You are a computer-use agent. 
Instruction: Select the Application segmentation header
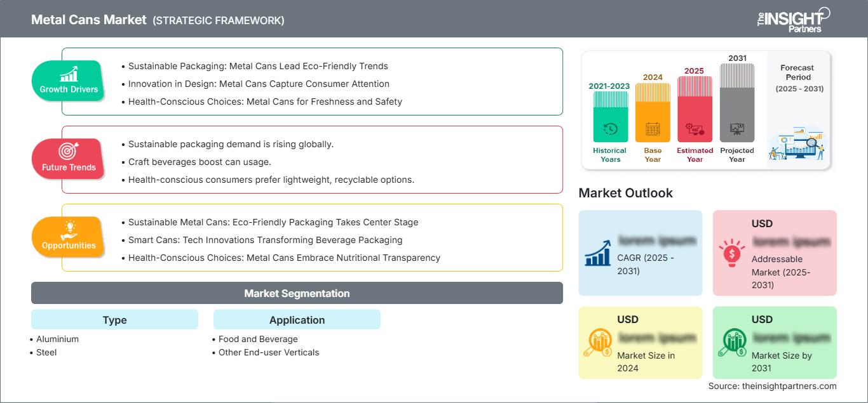coord(297,320)
